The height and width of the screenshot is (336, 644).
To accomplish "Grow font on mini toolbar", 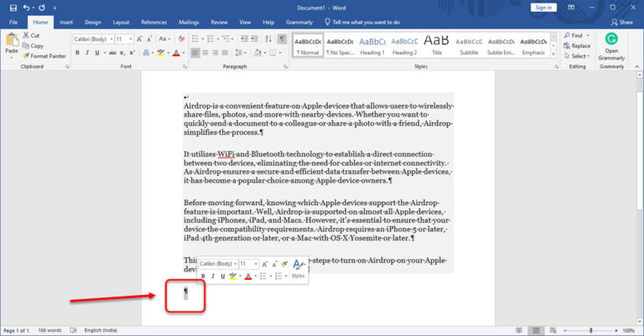I will [x=264, y=264].
